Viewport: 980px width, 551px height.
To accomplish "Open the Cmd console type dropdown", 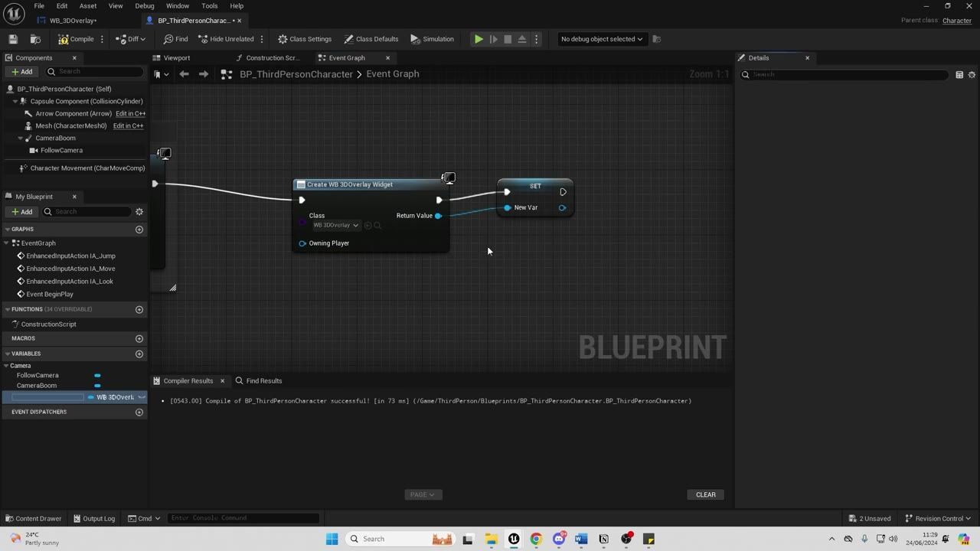I will point(145,518).
